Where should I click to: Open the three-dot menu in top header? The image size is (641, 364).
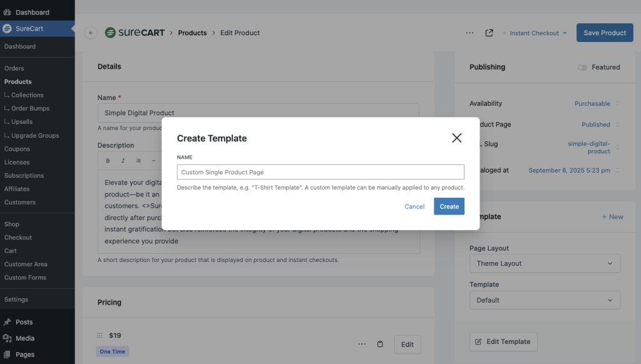[469, 33]
